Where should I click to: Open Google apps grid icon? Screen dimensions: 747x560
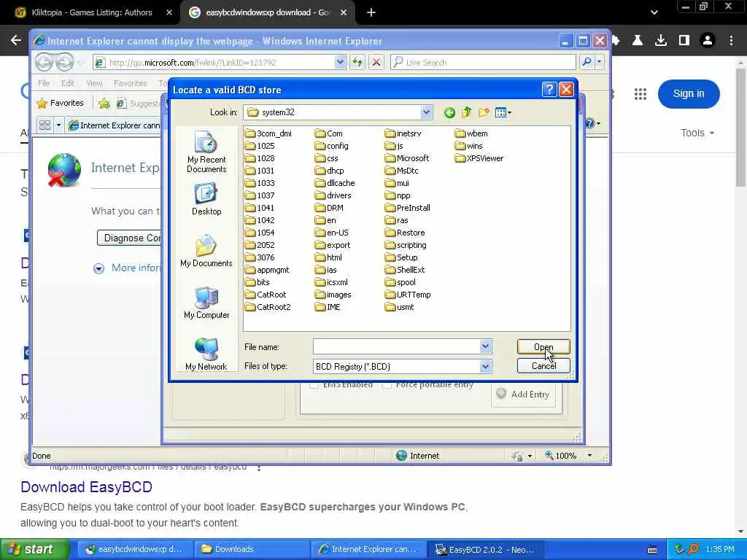tap(640, 94)
